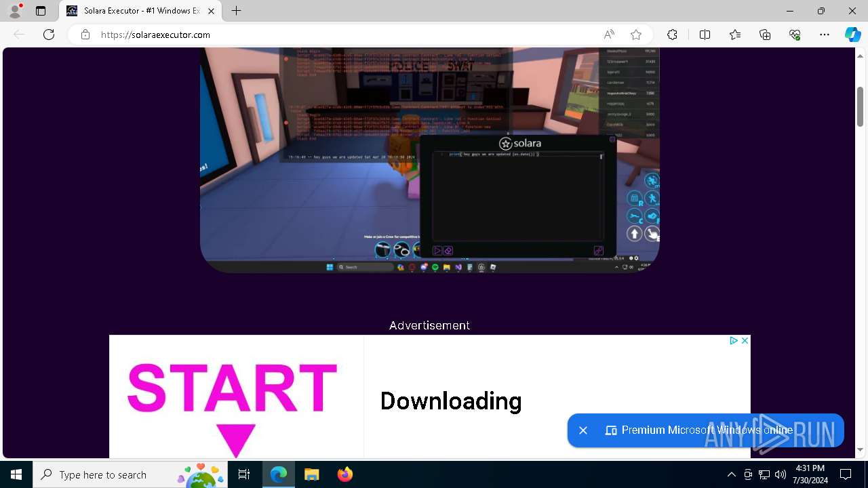The width and height of the screenshot is (868, 488).
Task: Open Copilot sidebar
Action: pos(852,35)
